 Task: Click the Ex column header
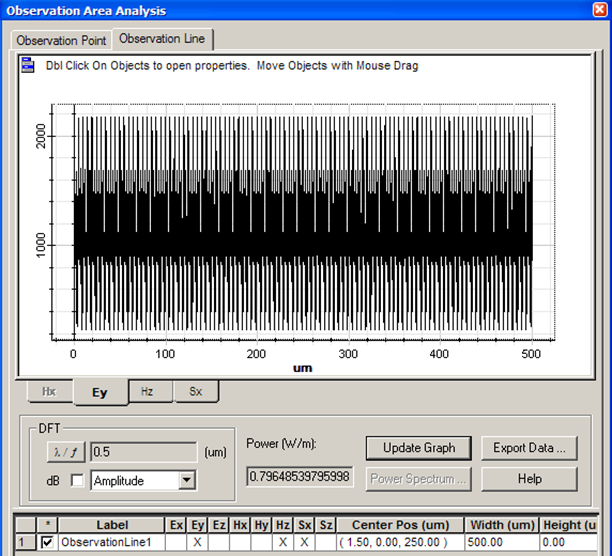(176, 525)
